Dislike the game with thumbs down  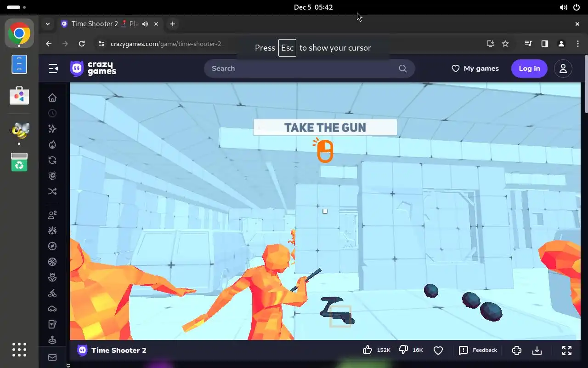click(x=403, y=350)
